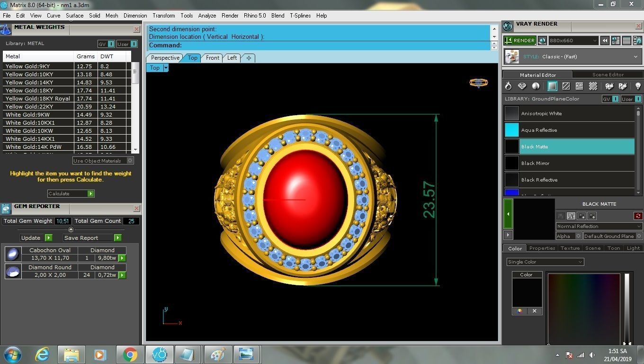Switch to the Front viewport tab
The image size is (644, 364).
pyautogui.click(x=213, y=58)
